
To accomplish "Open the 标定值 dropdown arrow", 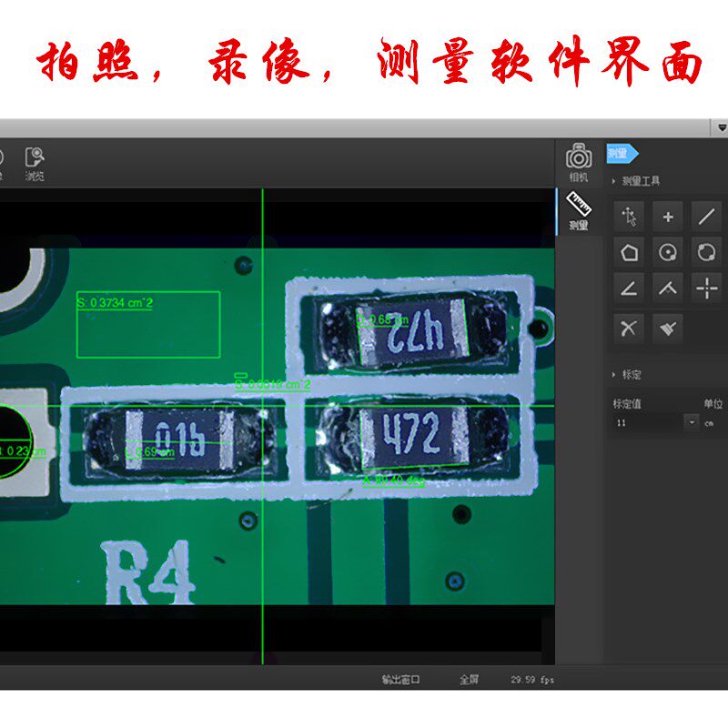I will tap(692, 422).
